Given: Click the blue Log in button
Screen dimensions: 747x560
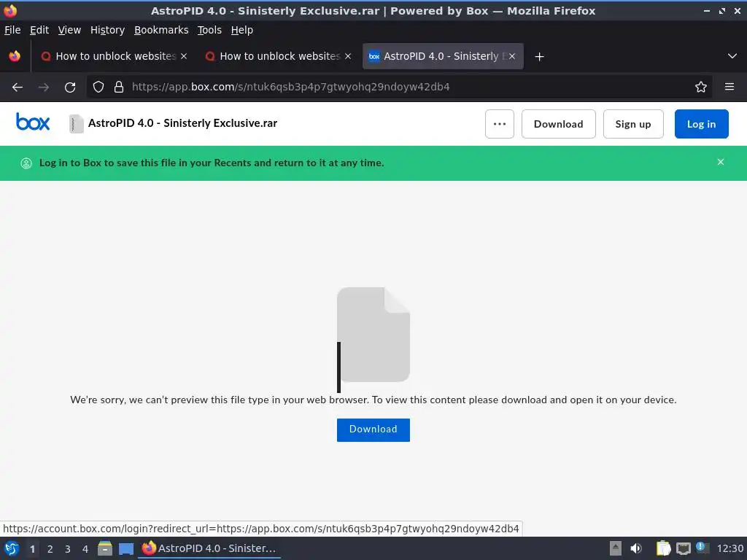Looking at the screenshot, I should [701, 124].
